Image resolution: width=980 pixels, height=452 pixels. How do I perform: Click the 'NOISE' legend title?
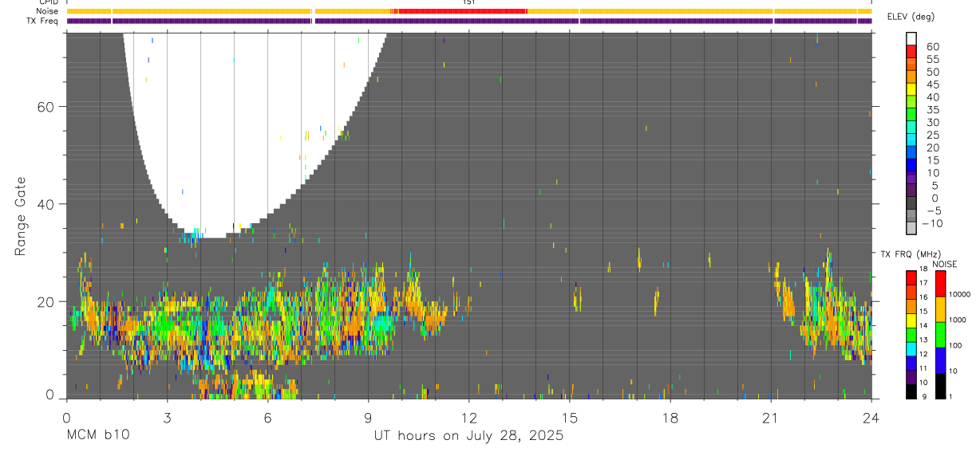(x=945, y=264)
